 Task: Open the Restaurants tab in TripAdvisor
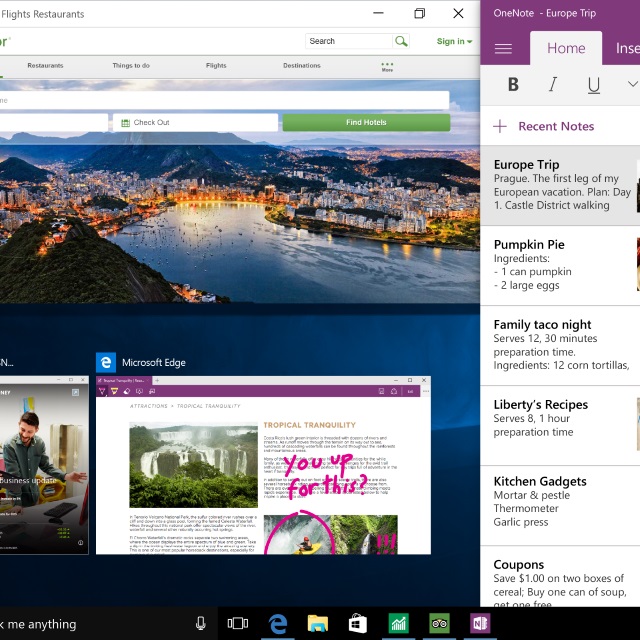45,65
